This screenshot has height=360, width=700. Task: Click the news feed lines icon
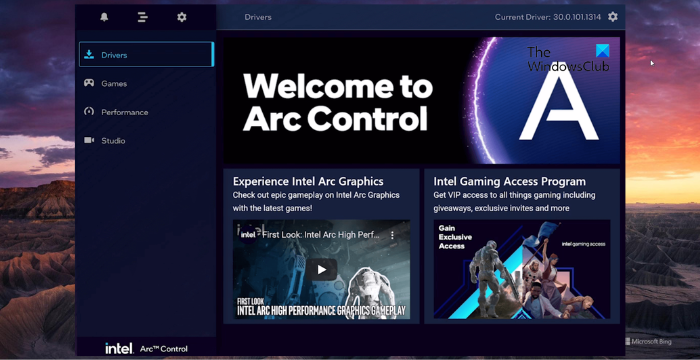point(142,17)
